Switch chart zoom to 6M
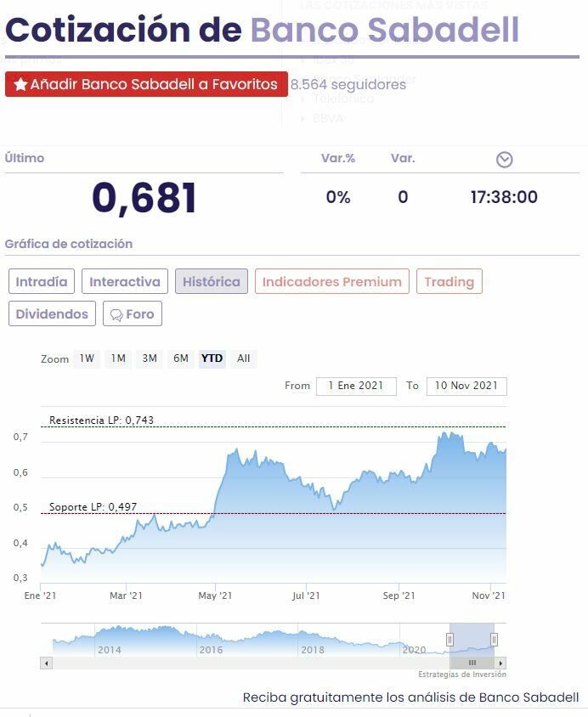Screen dimensions: 588x717 point(181,358)
